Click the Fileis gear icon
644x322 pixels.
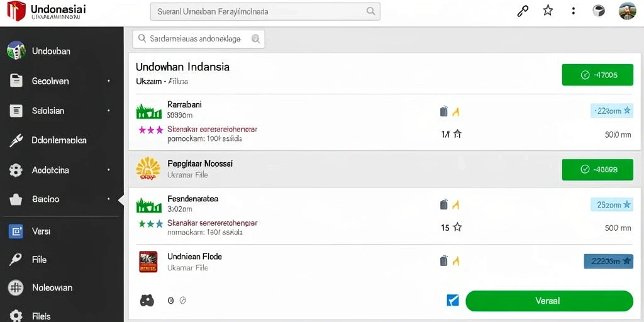[16, 316]
